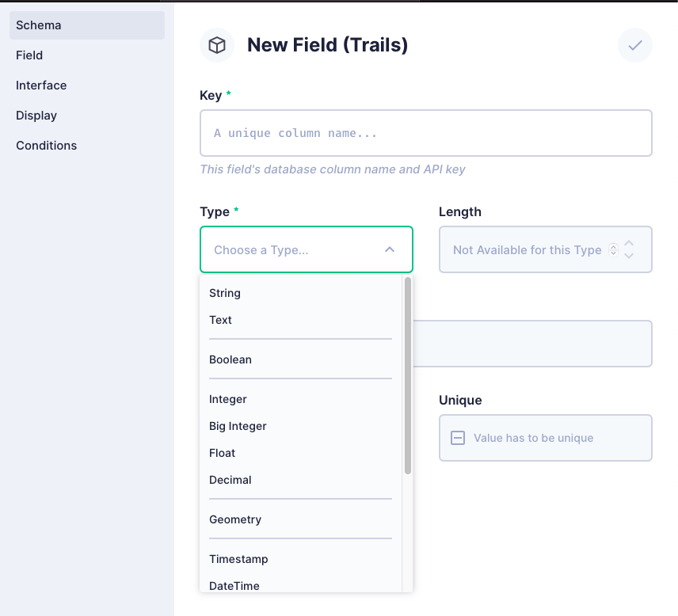The width and height of the screenshot is (678, 616).
Task: Click the down arrow on the Length stepper
Action: [x=629, y=255]
